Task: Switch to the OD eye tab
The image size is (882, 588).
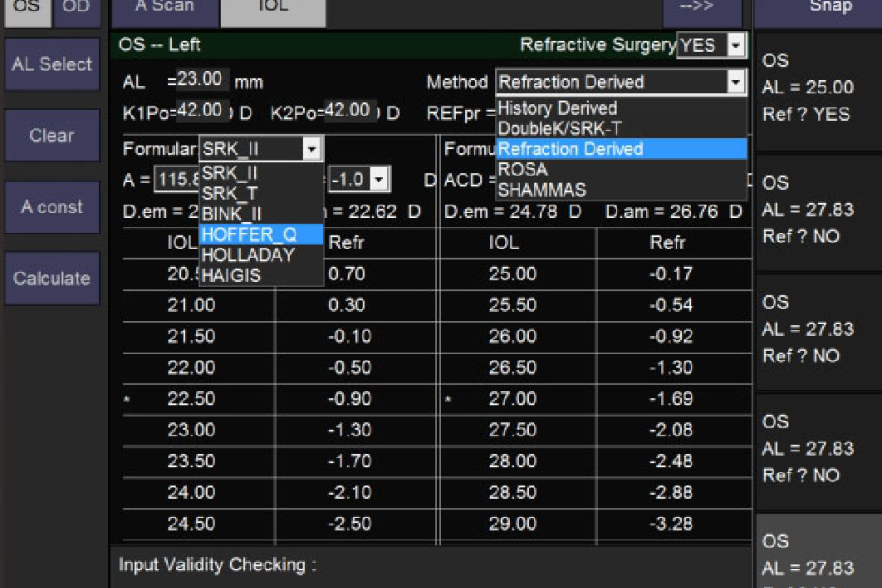Action: tap(76, 9)
